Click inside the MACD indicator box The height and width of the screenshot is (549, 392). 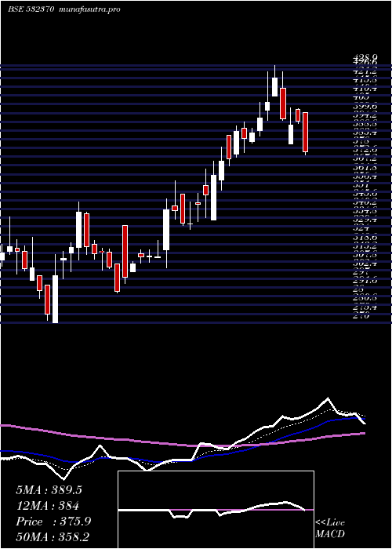pos(216,510)
